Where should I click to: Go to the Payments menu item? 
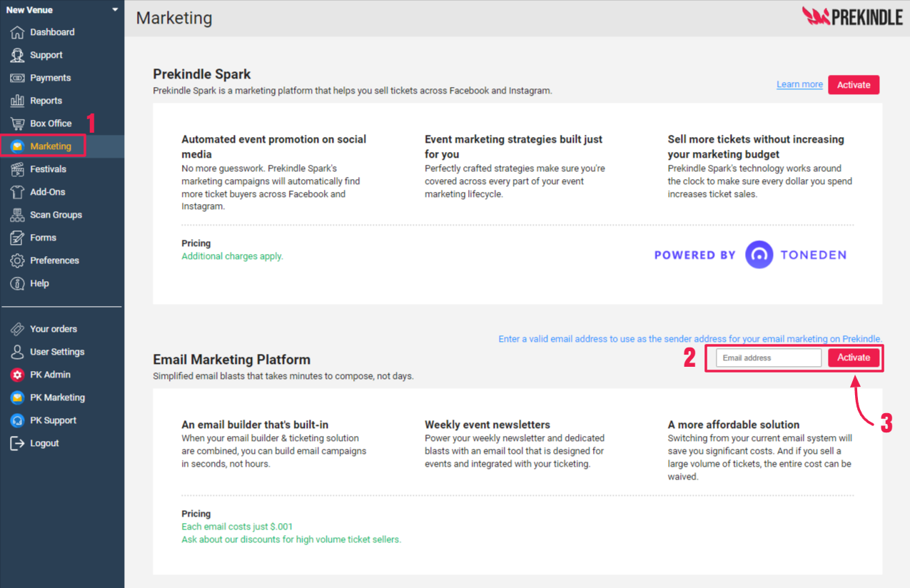tap(50, 78)
